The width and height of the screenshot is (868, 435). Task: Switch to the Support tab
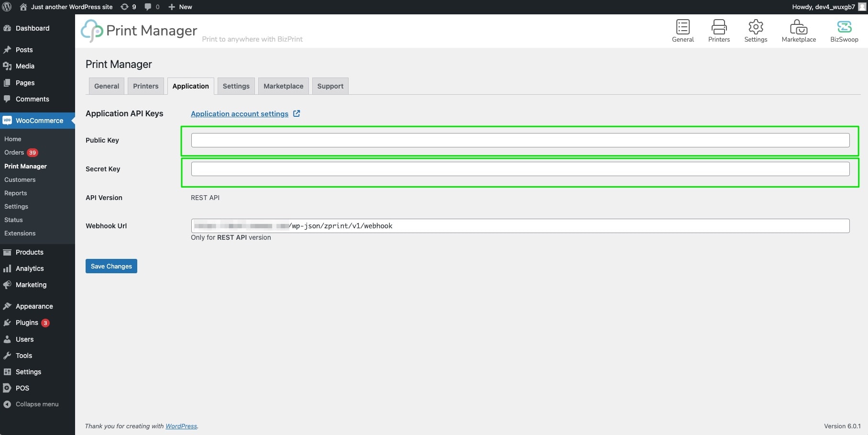330,86
